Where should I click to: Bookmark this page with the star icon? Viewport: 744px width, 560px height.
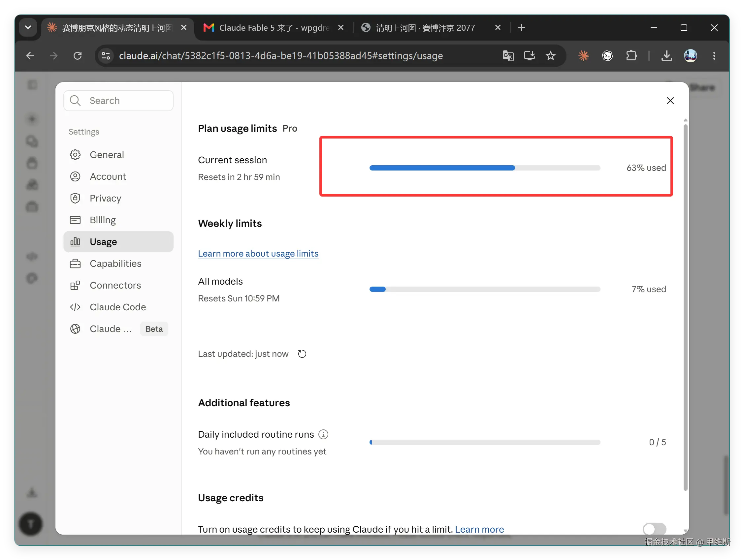[x=551, y=56]
